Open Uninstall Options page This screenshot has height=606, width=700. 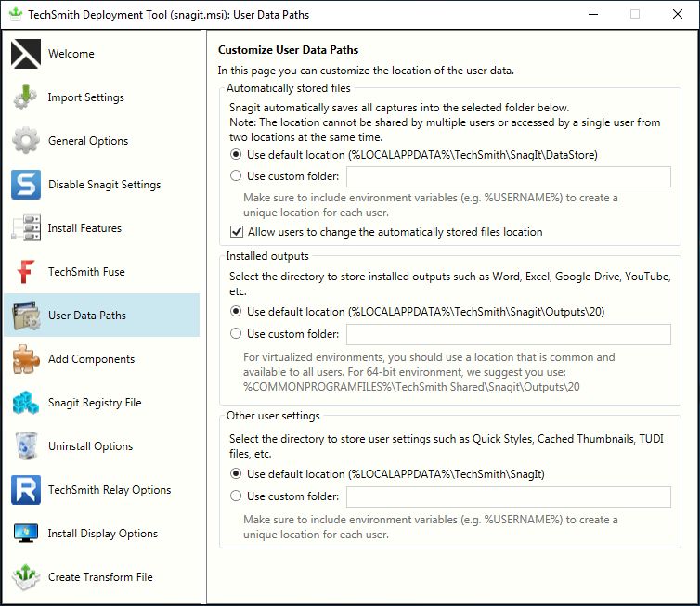[102, 446]
